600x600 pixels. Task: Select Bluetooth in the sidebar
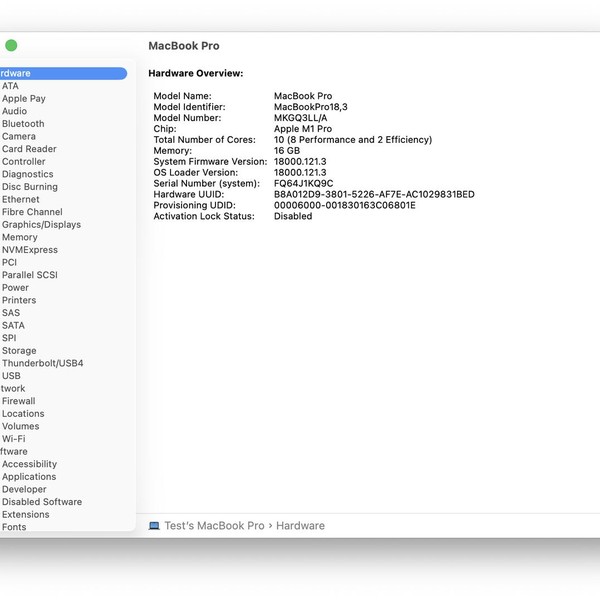click(23, 124)
